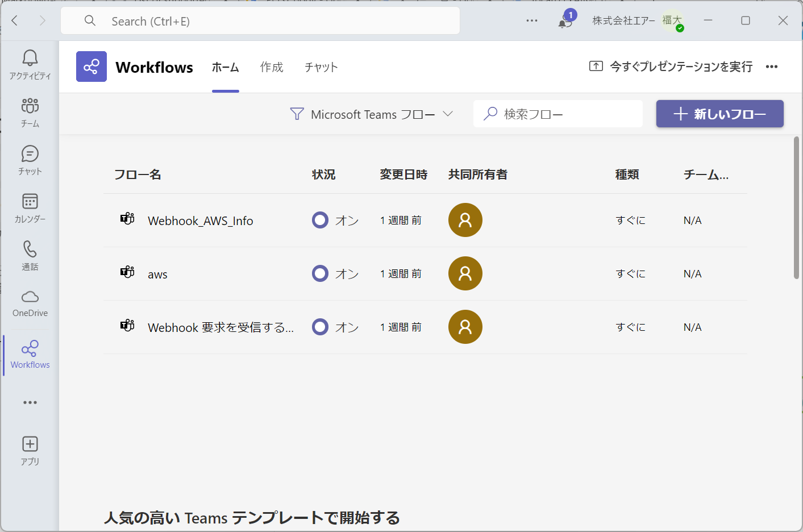
Task: Open co-owner avatar in the aws row
Action: (x=465, y=273)
